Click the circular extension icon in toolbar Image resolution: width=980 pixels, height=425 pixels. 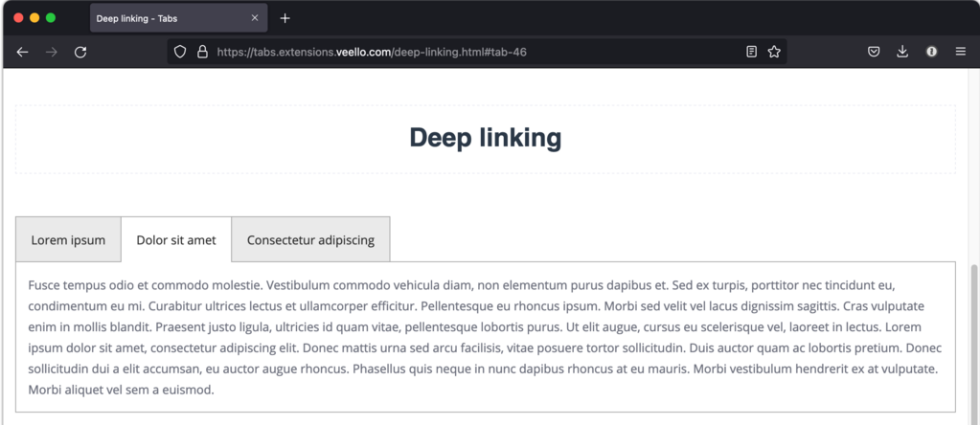[x=931, y=52]
